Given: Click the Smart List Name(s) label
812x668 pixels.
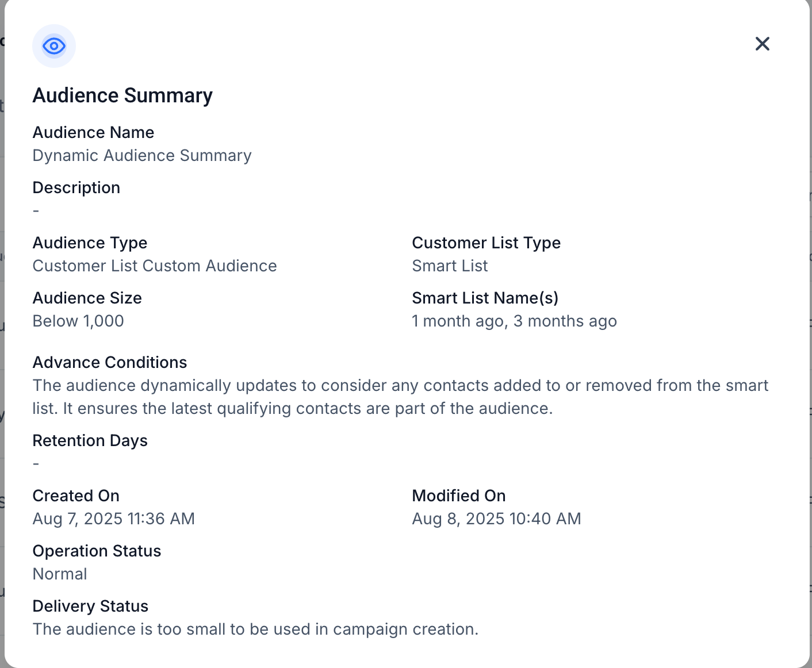Looking at the screenshot, I should pos(485,298).
